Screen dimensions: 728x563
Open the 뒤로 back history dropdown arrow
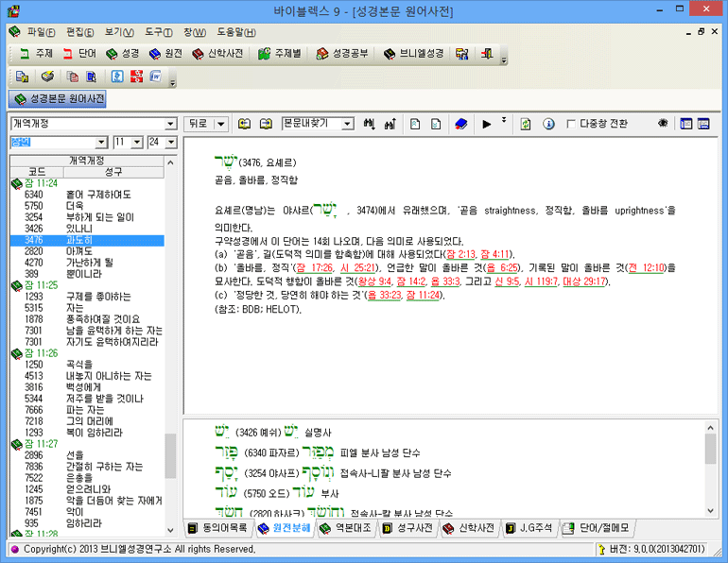(221, 124)
